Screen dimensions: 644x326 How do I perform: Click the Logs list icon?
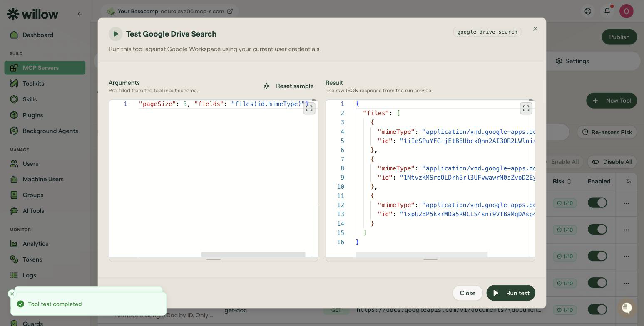coord(14,275)
